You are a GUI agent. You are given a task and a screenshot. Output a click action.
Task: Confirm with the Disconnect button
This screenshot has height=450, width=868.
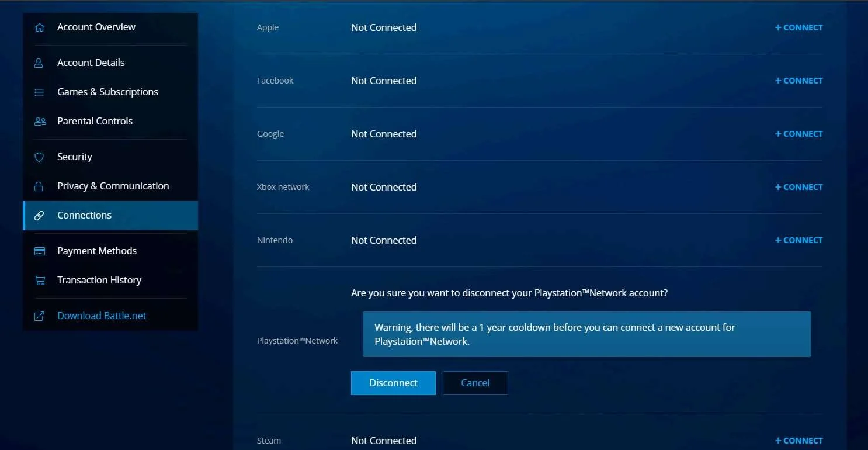click(x=393, y=383)
